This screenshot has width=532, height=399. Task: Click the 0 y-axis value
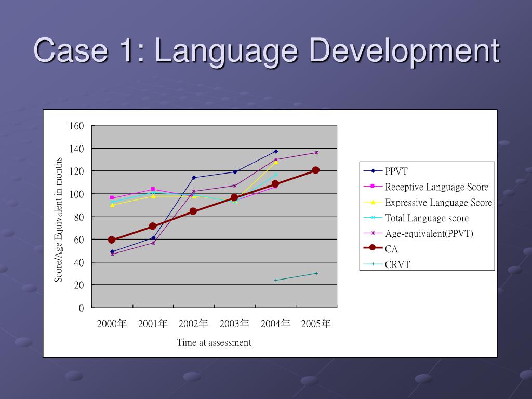pyautogui.click(x=82, y=308)
